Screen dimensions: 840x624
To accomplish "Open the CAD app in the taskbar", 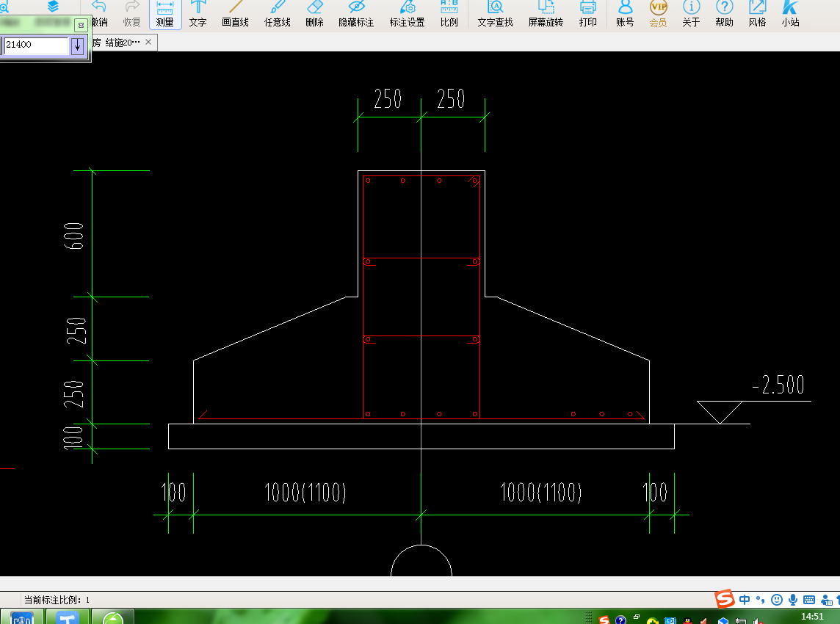I will pos(22,617).
